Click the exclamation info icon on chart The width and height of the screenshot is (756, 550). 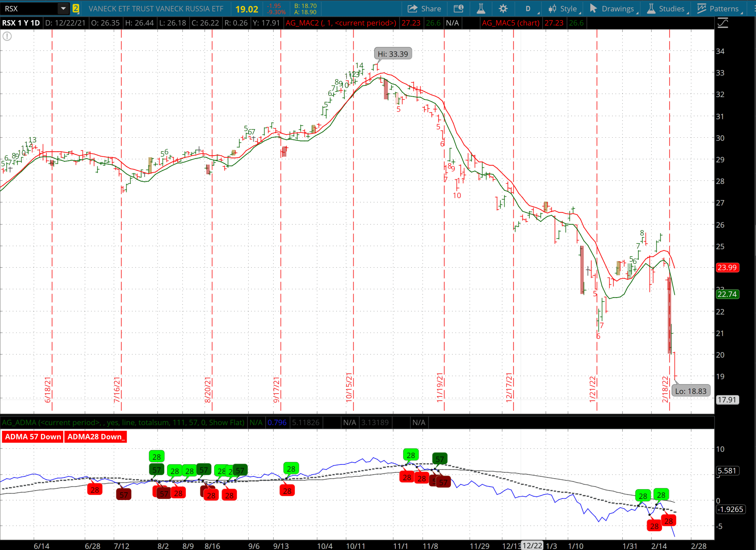point(7,36)
